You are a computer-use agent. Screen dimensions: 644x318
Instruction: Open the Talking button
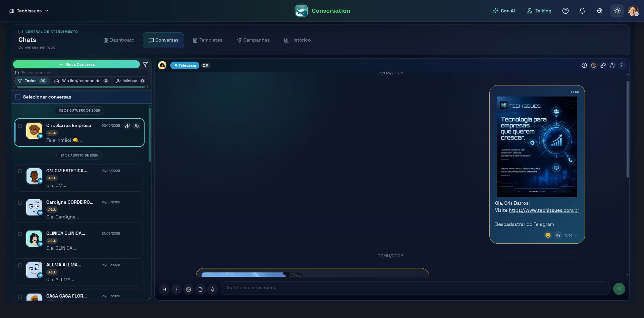click(x=539, y=11)
